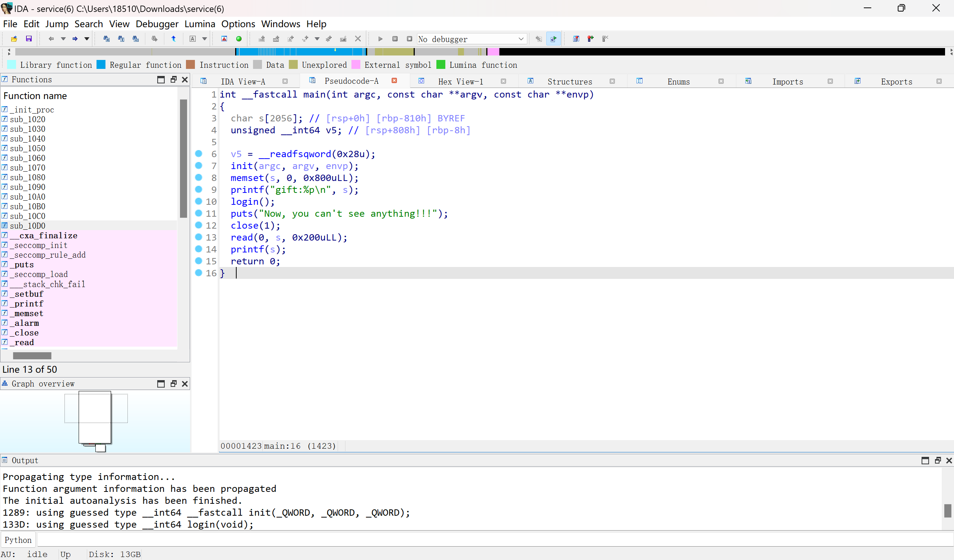Click the search text binoculars icon
Image resolution: width=954 pixels, height=560 pixels.
pos(106,39)
